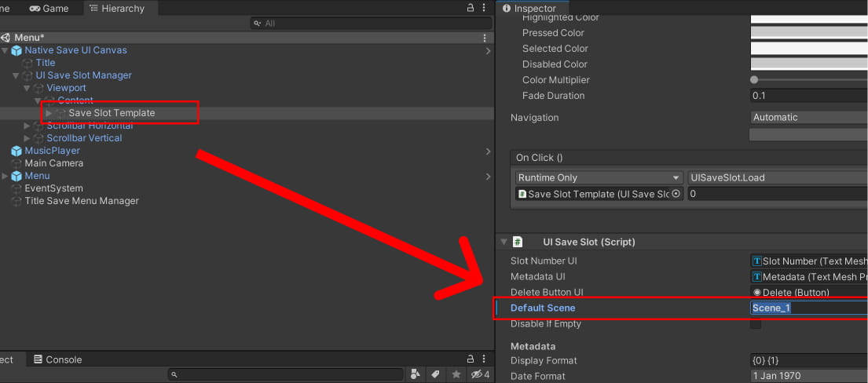The image size is (868, 383).
Task: Expand the Scrollbar Vertical node
Action: tap(27, 138)
